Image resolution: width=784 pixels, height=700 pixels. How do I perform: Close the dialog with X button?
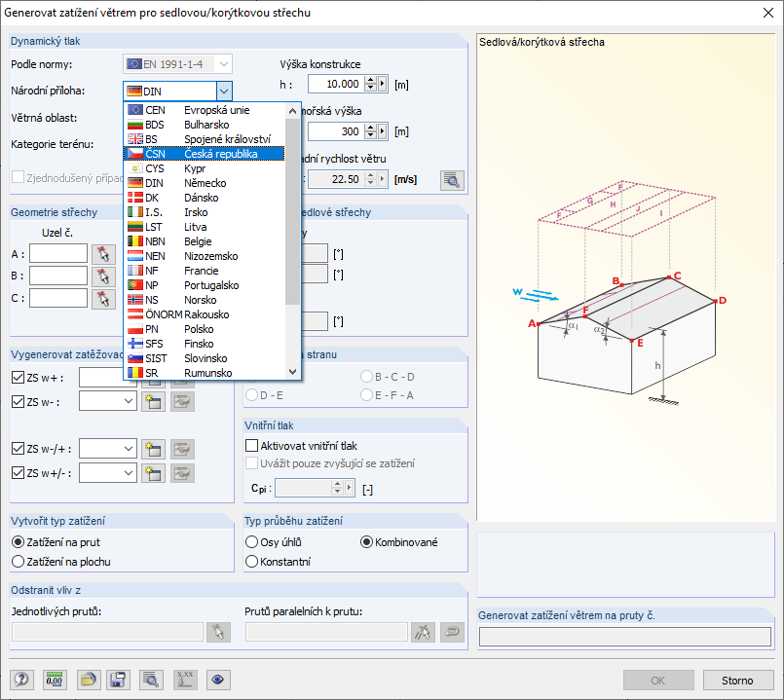click(x=768, y=13)
